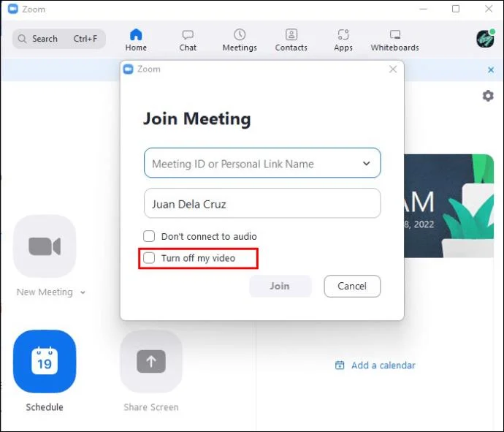Screen dimensions: 504x432
Task: Open the Home tab
Action: (136, 40)
